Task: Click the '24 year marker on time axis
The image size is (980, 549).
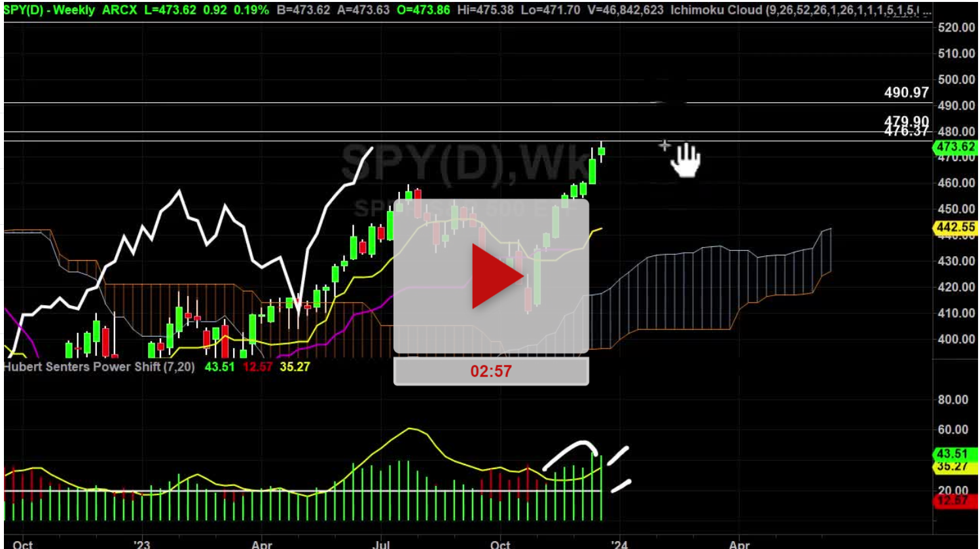Action: pyautogui.click(x=619, y=544)
